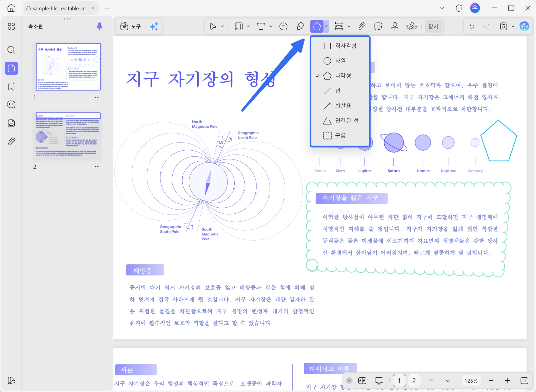Select the sticky note comment tool

tap(283, 26)
